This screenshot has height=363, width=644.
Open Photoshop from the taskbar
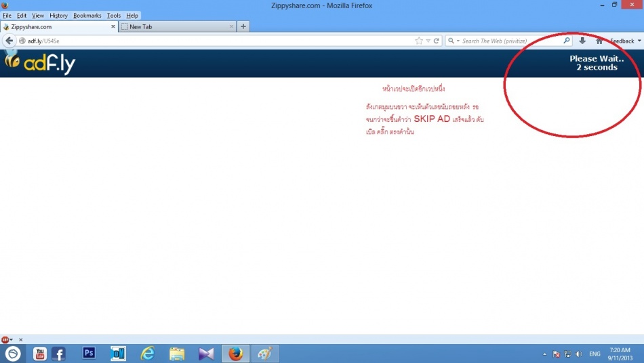[89, 353]
